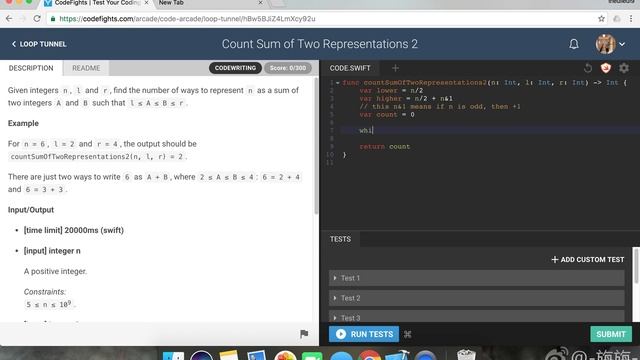The width and height of the screenshot is (640, 360).
Task: Open Chrome from the dock
Action: click(x=369, y=356)
